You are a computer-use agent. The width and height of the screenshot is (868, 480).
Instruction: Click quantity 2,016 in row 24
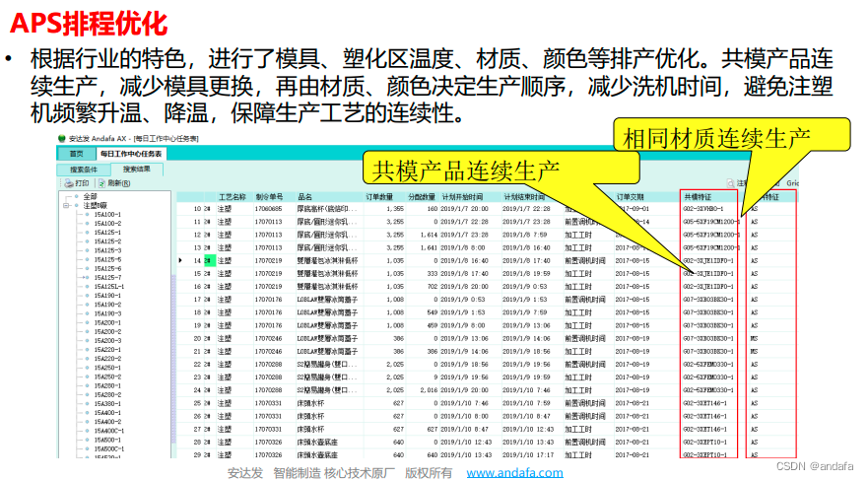pos(429,390)
